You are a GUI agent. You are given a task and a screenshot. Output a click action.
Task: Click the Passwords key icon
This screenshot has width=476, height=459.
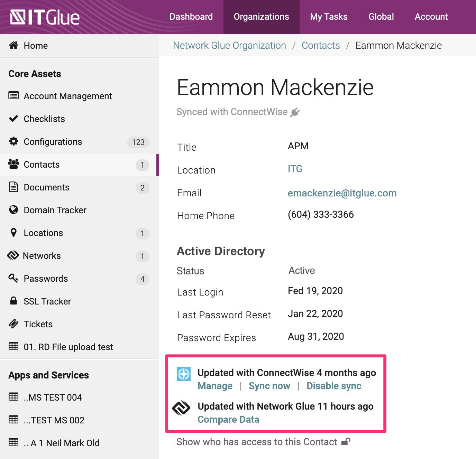13,278
